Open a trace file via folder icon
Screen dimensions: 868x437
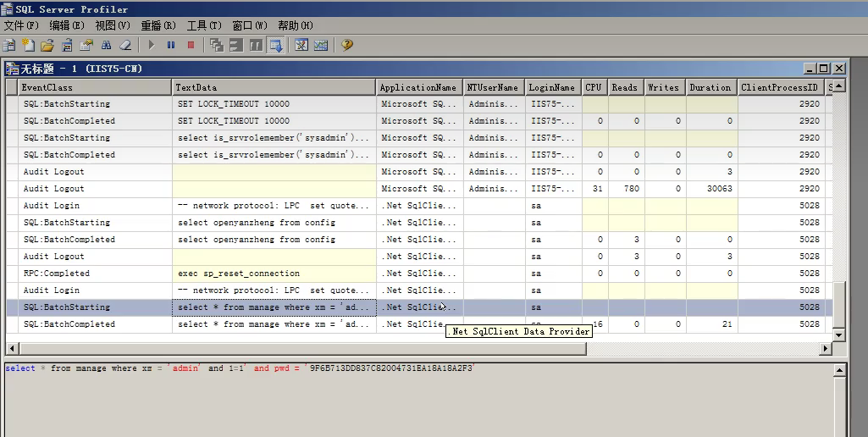coord(47,45)
